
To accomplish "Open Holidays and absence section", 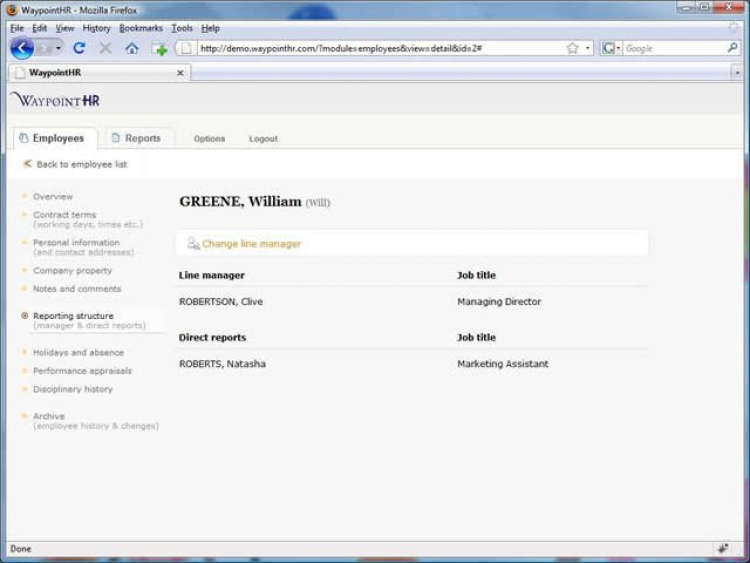I will tap(78, 353).
